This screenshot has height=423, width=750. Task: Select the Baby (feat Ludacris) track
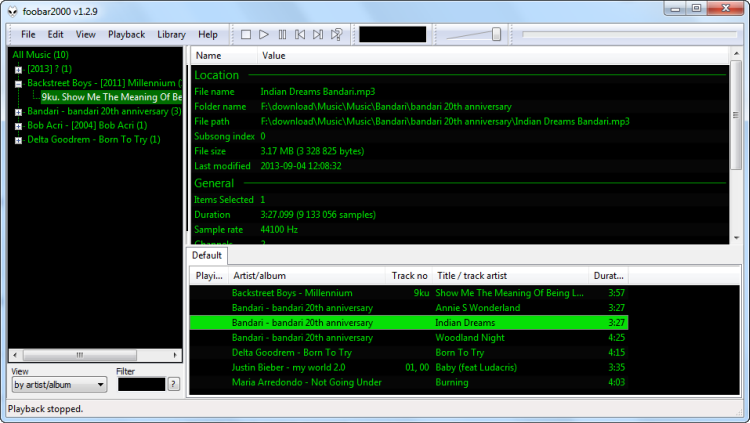(x=409, y=367)
